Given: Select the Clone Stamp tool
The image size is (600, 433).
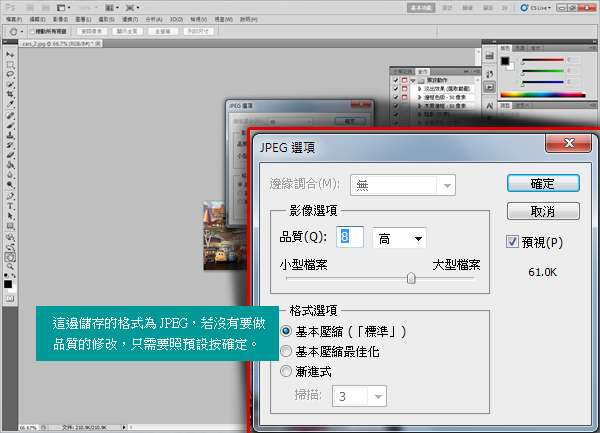Looking at the screenshot, I should [x=10, y=135].
